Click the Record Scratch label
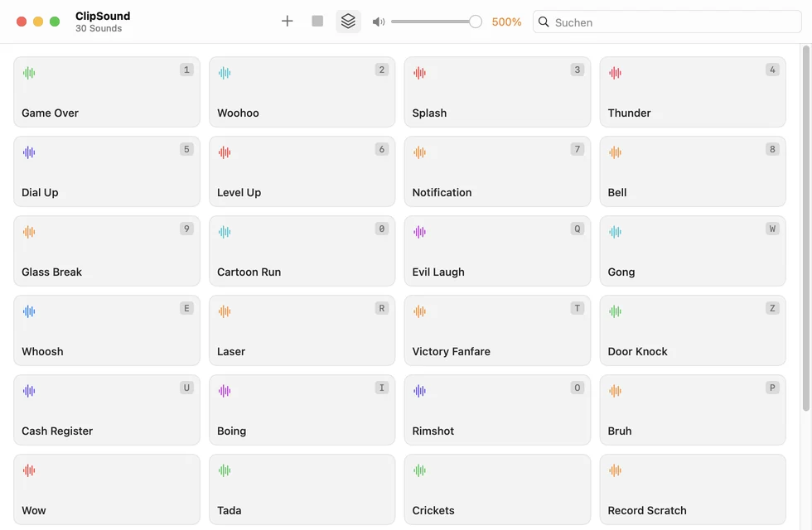This screenshot has height=530, width=812. click(x=647, y=510)
